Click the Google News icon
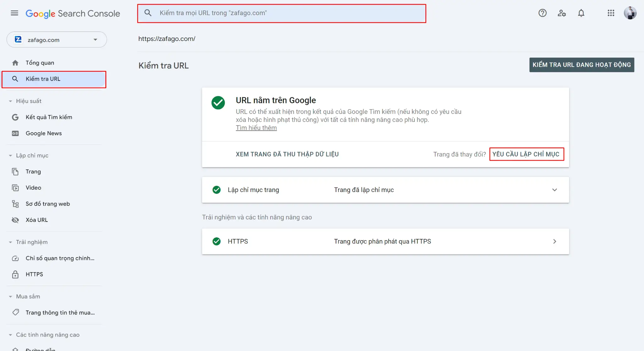This screenshot has height=351, width=644. pos(15,133)
